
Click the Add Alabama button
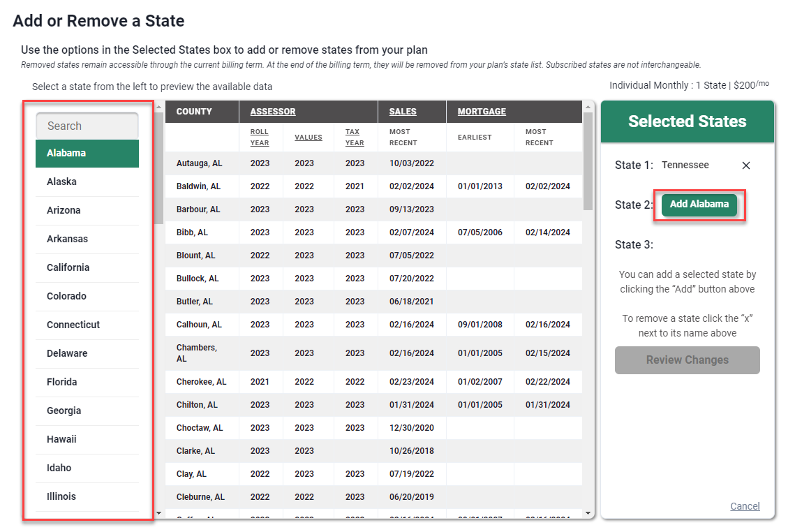(x=699, y=205)
